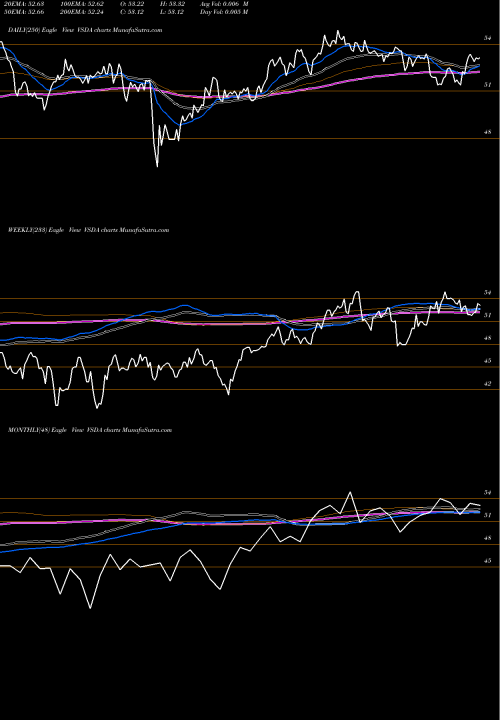Viewport: 500px width, 720px height.
Task: Click the WEEKLY(253) Eagle View chart title
Action: (x=89, y=230)
